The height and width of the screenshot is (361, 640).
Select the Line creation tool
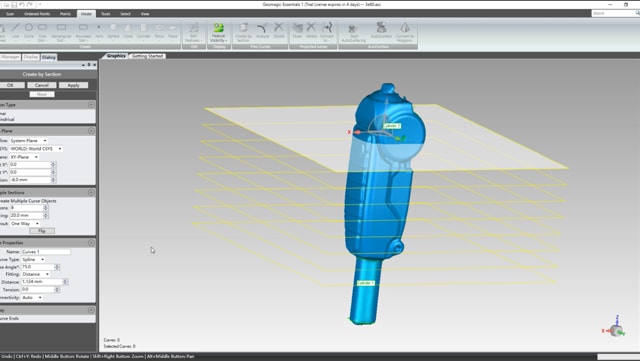(15, 31)
